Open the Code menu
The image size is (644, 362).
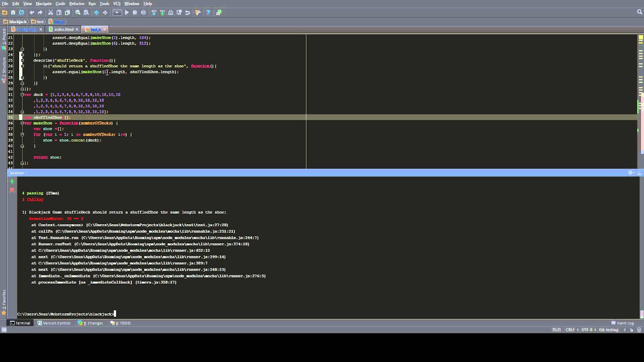60,4
